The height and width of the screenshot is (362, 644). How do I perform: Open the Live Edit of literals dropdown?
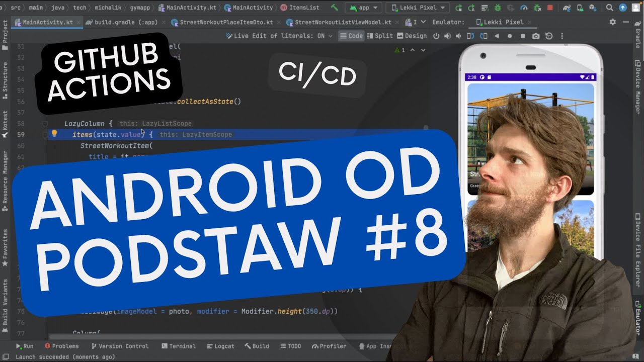pyautogui.click(x=279, y=36)
